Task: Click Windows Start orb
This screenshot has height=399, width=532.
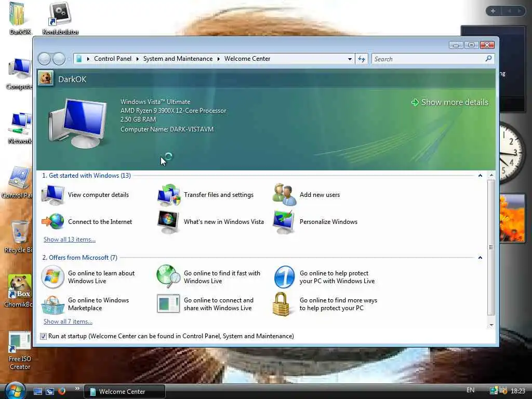Action: click(15, 391)
